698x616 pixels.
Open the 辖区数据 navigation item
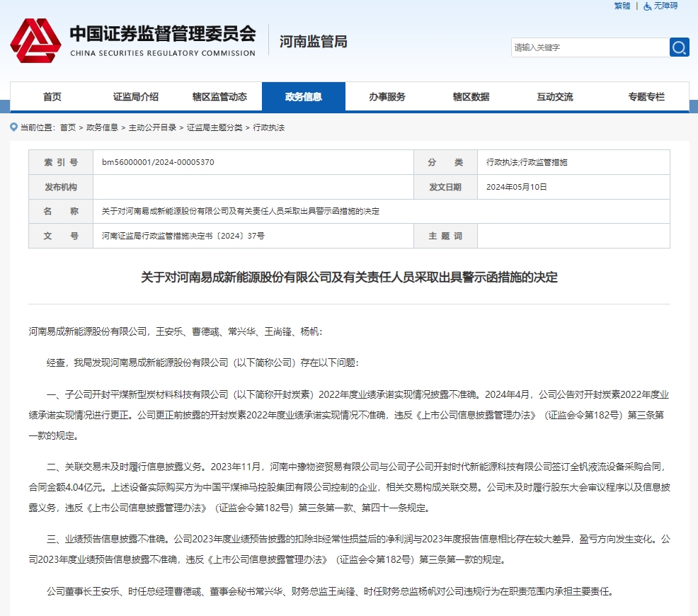pyautogui.click(x=471, y=97)
